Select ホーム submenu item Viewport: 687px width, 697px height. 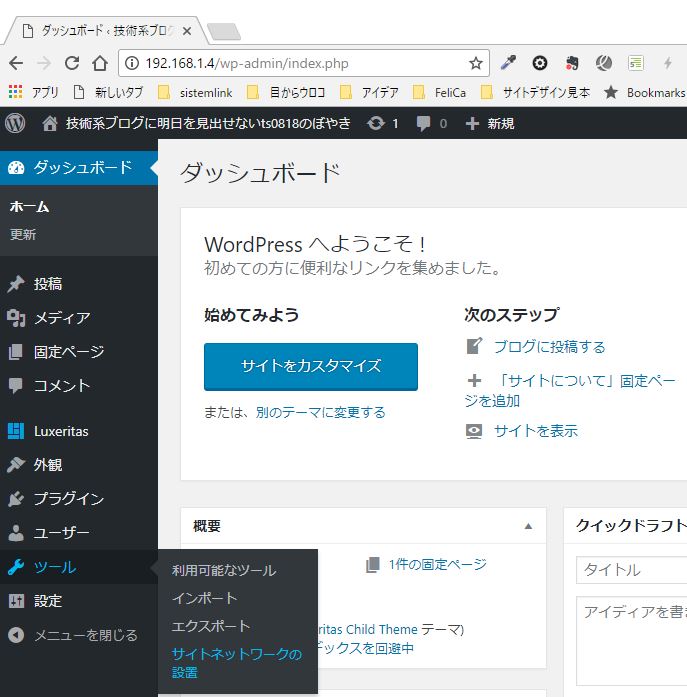(x=29, y=207)
